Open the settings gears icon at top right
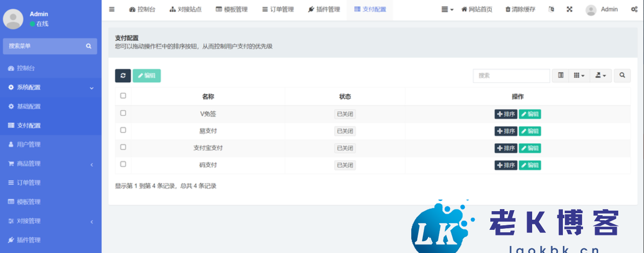The image size is (644, 253). (634, 10)
